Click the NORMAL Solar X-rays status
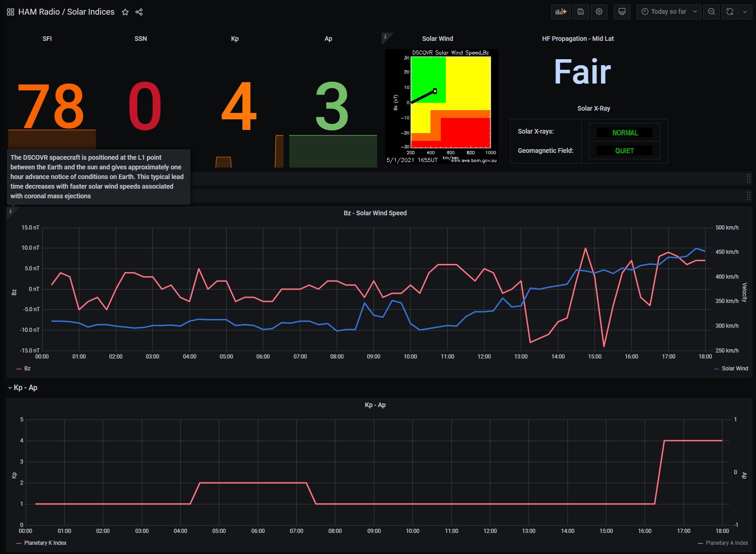The height and width of the screenshot is (554, 756). (x=625, y=133)
